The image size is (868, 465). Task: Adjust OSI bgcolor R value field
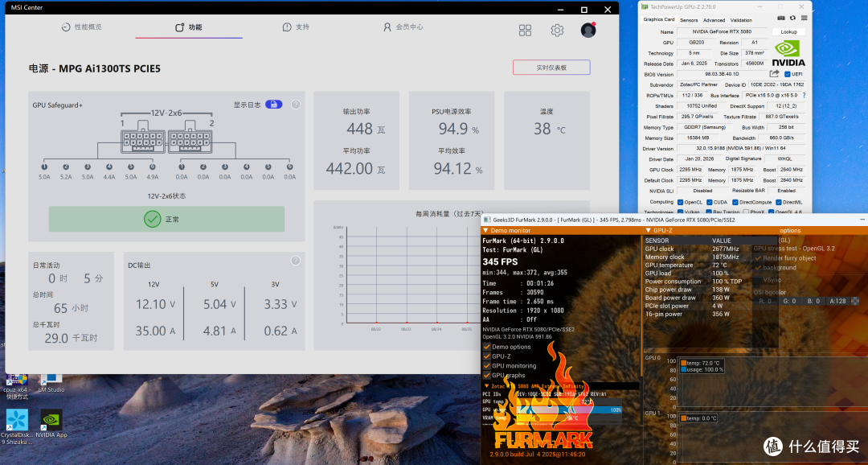[766, 301]
